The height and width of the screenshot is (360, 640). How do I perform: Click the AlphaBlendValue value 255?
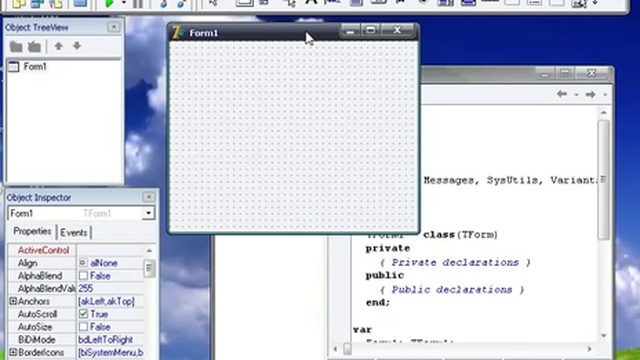[x=86, y=289]
